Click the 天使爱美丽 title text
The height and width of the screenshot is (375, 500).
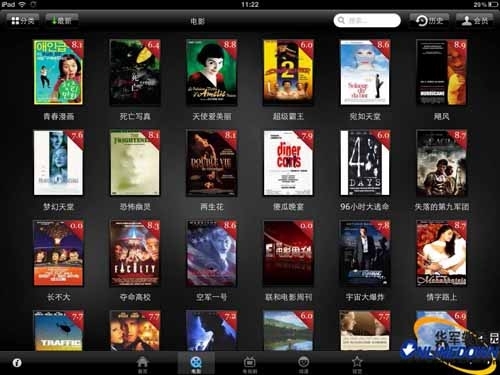click(212, 116)
